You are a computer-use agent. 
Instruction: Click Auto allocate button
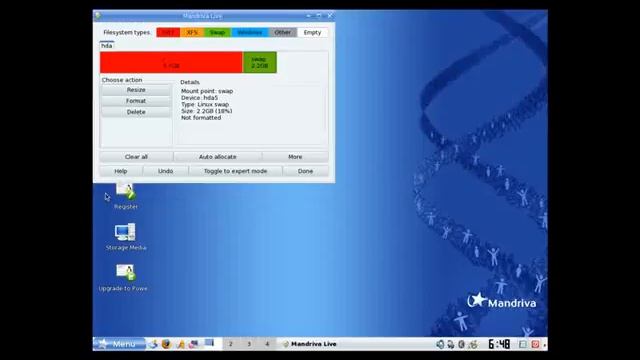tap(218, 157)
